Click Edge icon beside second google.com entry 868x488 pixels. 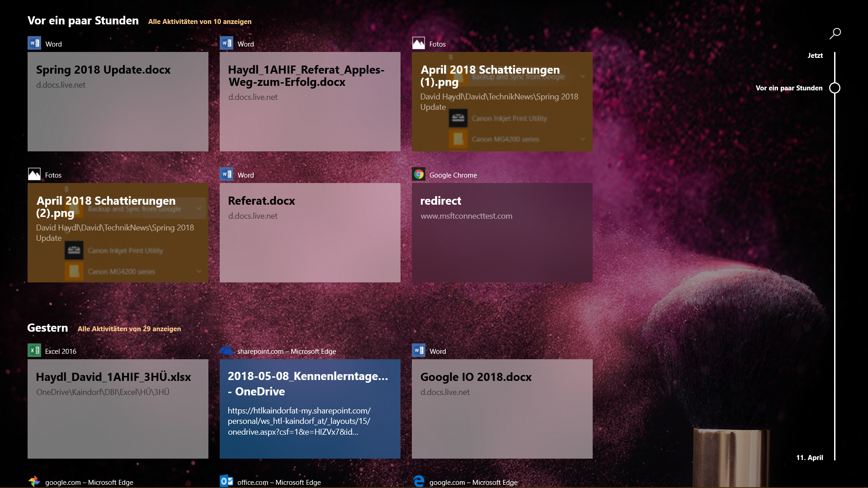click(x=419, y=481)
